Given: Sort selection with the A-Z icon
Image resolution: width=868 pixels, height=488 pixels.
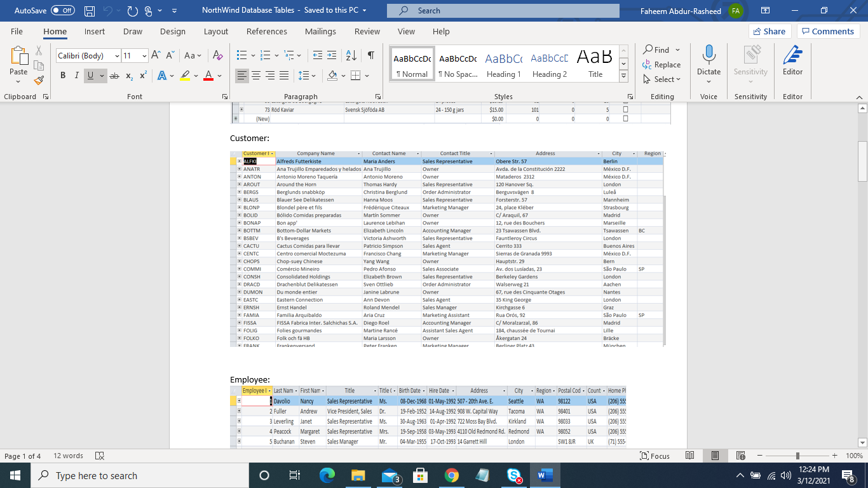Looking at the screenshot, I should 351,56.
